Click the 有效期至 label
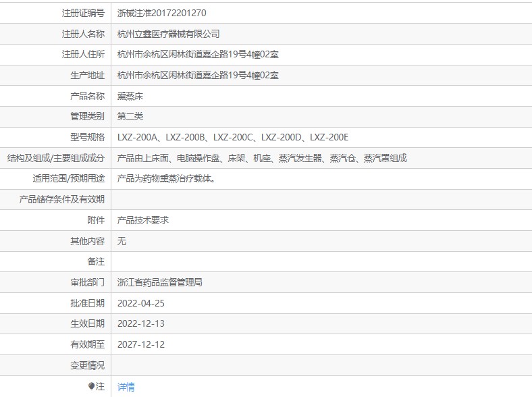The image size is (532, 397). [88, 345]
